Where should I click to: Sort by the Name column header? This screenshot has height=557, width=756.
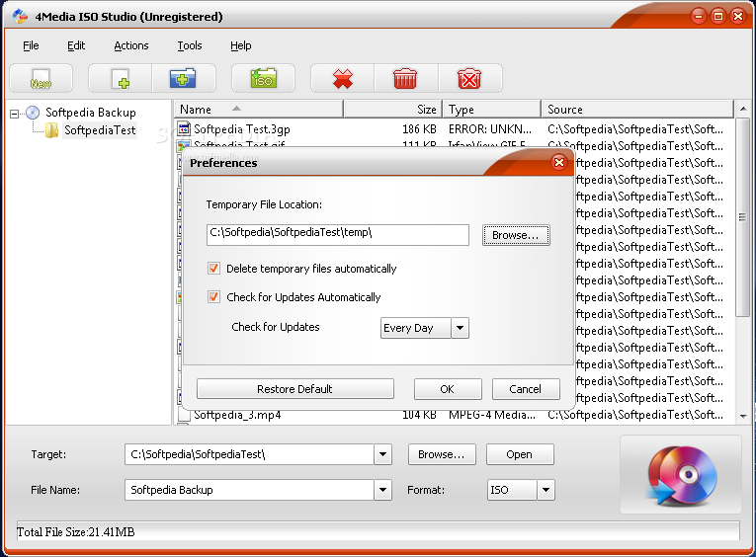(x=259, y=110)
